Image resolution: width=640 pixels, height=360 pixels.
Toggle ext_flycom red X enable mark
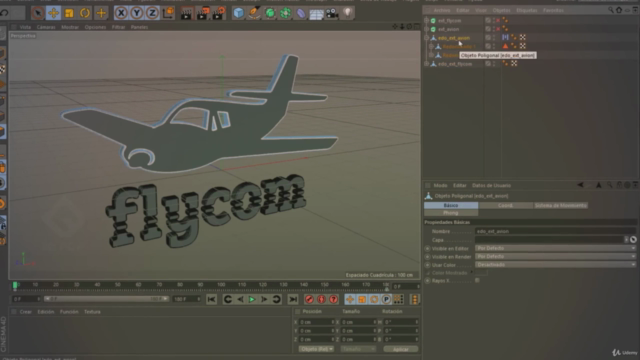tap(498, 20)
